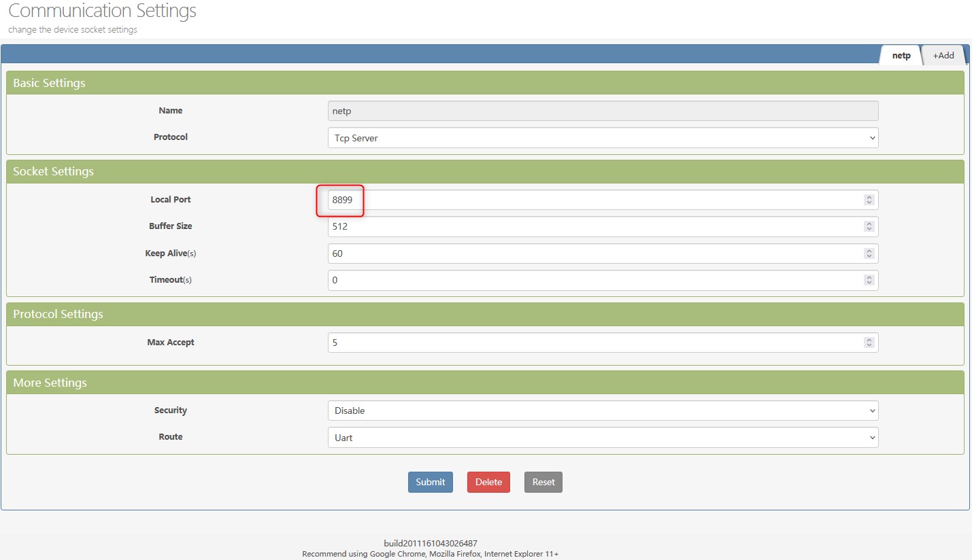
Task: Focus the Max Accept input field
Action: (603, 343)
